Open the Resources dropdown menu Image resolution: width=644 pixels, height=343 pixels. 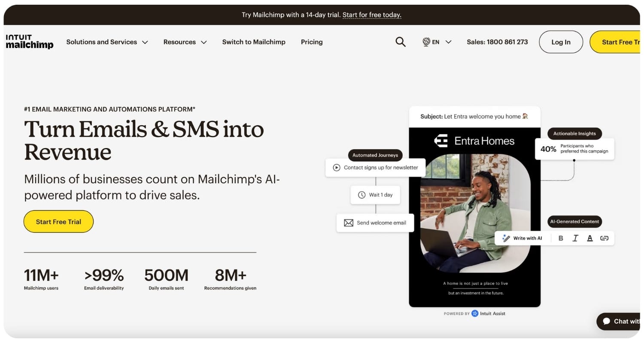coord(185,42)
